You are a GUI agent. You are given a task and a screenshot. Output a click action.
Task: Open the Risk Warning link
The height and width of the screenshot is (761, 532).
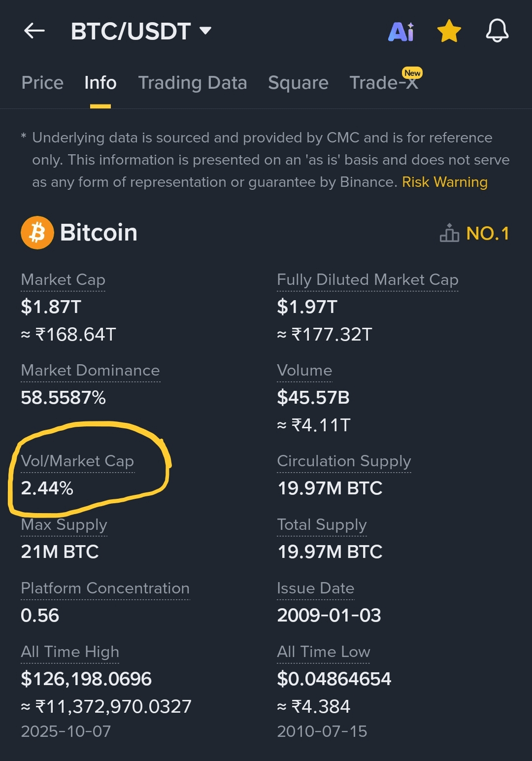[445, 182]
